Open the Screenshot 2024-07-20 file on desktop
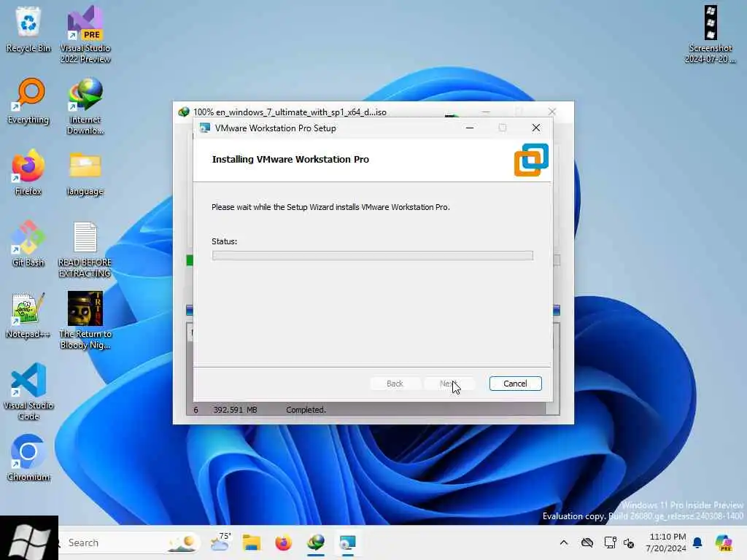747x560 pixels. pyautogui.click(x=711, y=34)
